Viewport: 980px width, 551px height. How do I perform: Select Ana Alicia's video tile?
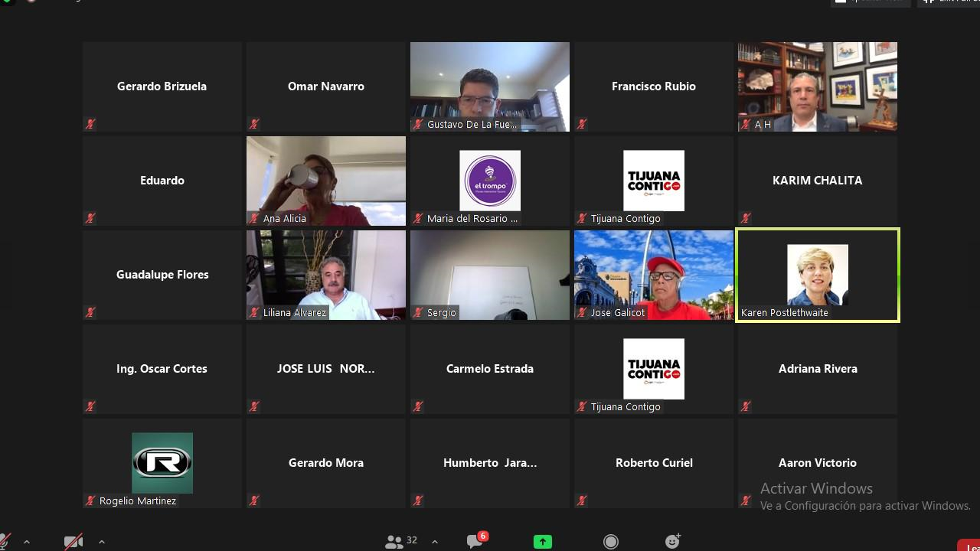326,181
